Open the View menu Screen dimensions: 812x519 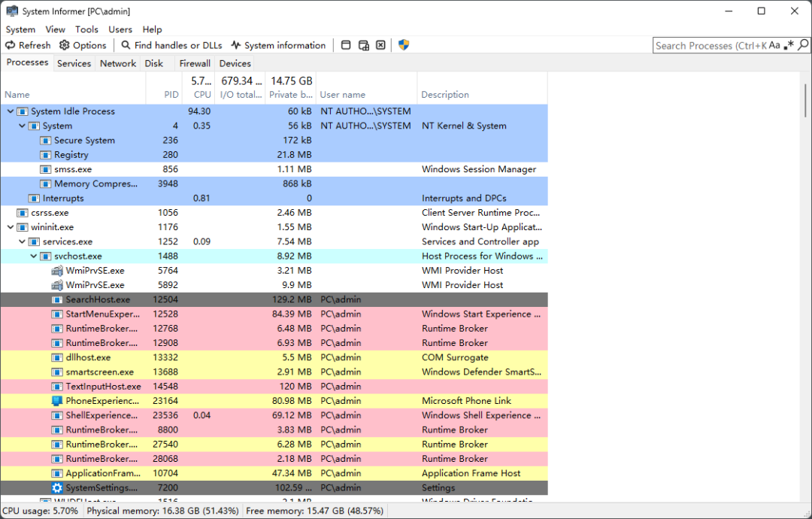click(x=56, y=29)
